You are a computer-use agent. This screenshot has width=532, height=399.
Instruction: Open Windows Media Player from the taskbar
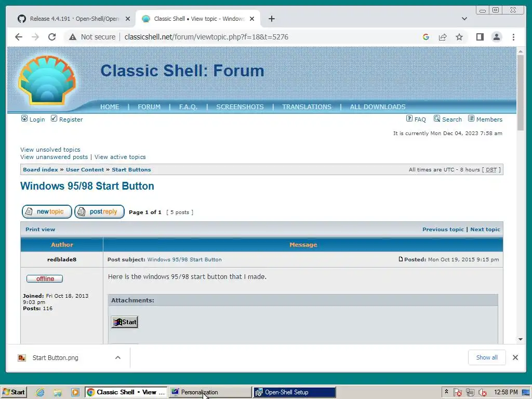point(75,392)
